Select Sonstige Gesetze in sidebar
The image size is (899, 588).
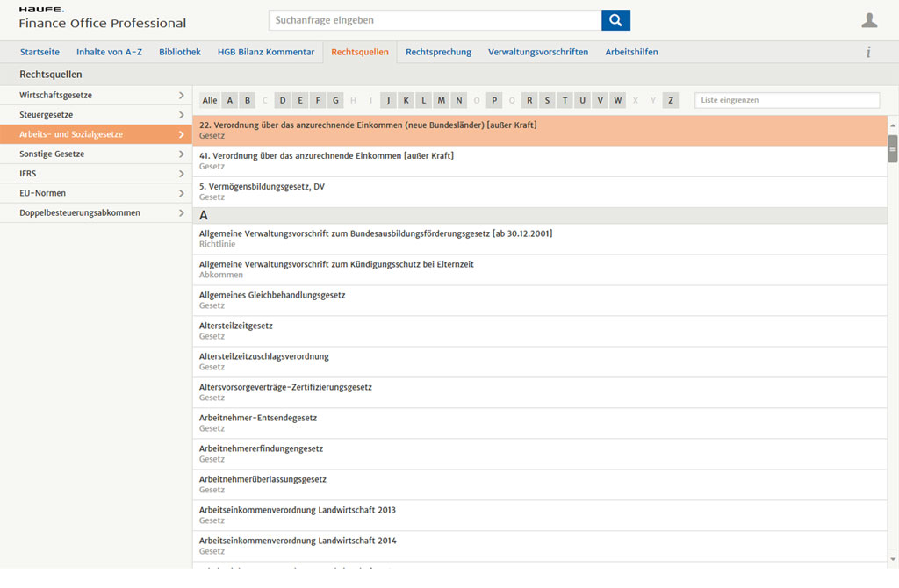point(96,154)
